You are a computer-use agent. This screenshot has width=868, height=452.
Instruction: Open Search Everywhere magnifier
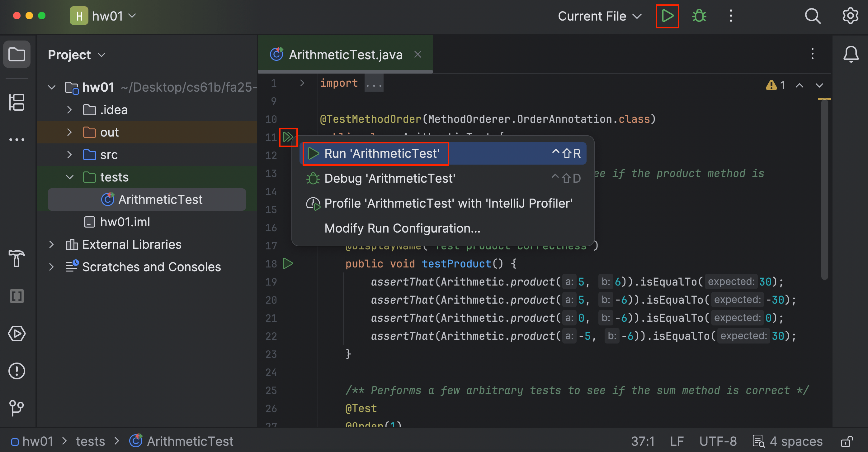[813, 16]
